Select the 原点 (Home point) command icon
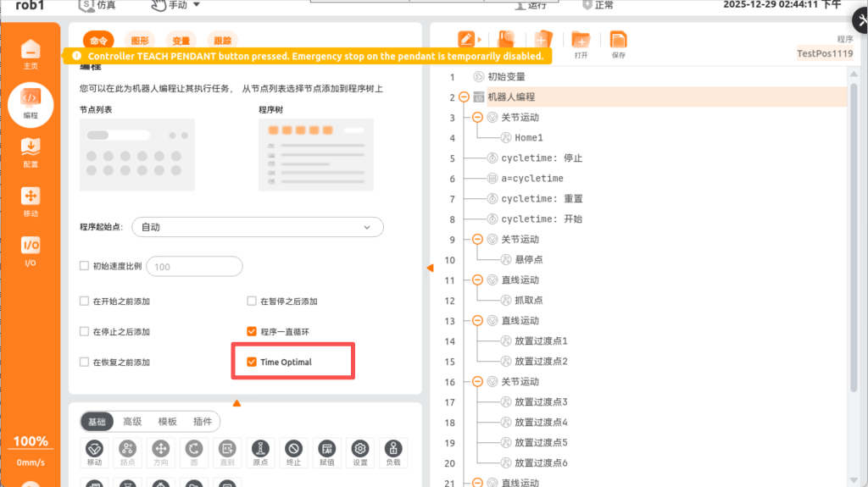 [x=260, y=450]
